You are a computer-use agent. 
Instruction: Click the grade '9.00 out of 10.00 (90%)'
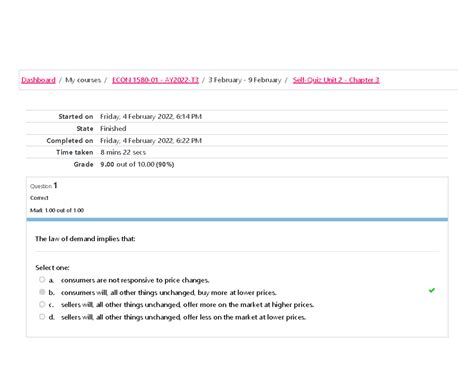pyautogui.click(x=137, y=164)
